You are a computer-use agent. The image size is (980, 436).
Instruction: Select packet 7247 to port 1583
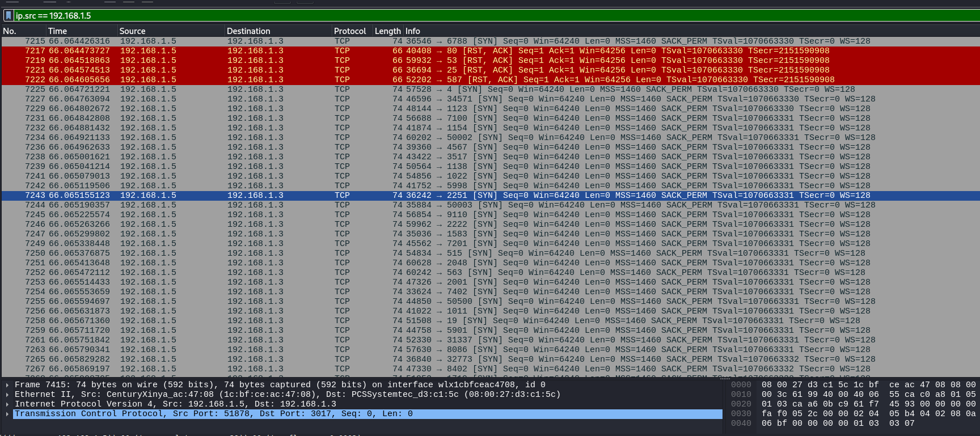click(x=491, y=234)
